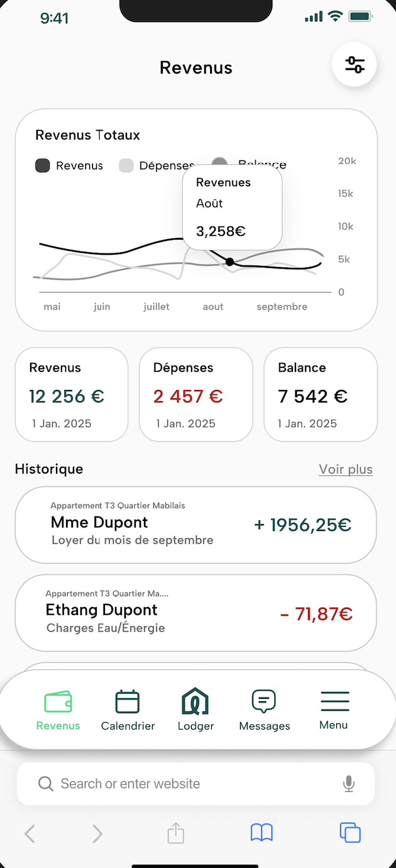This screenshot has height=868, width=396.
Task: Open the Calendrier calendar icon
Action: (128, 702)
